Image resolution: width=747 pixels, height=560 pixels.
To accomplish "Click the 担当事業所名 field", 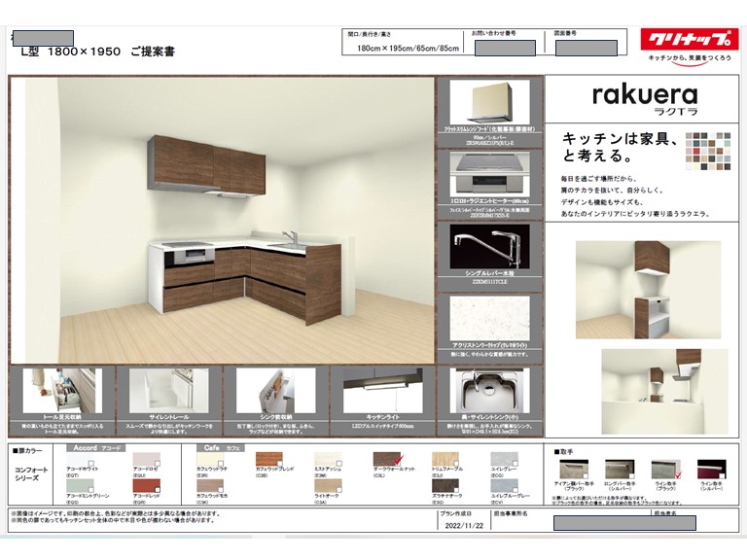I will pos(624,523).
